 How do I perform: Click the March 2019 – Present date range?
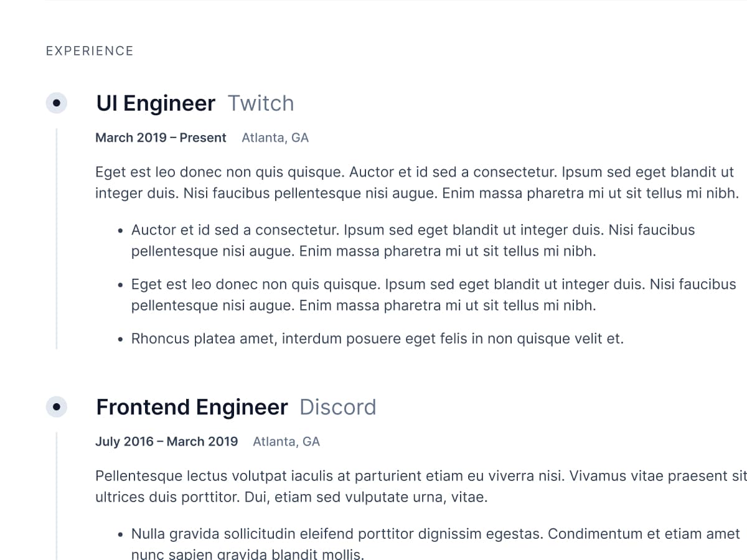click(x=161, y=138)
